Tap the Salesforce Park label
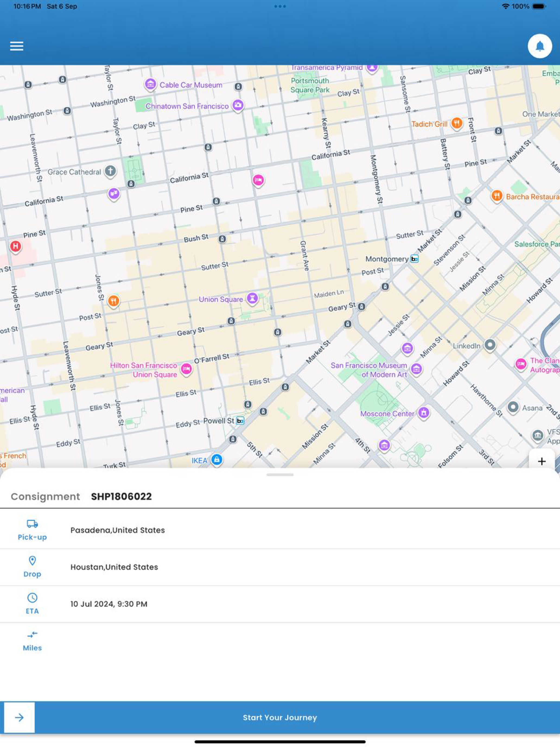560x747 pixels. 537,244
